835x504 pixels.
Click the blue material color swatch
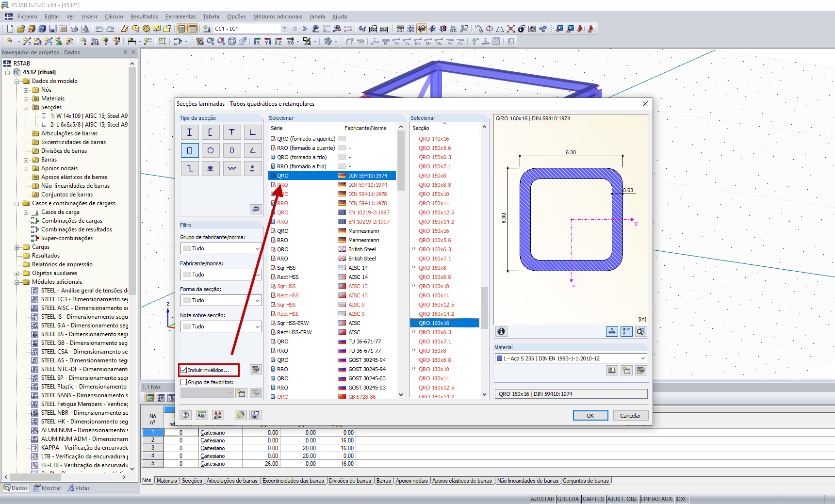[x=499, y=358]
